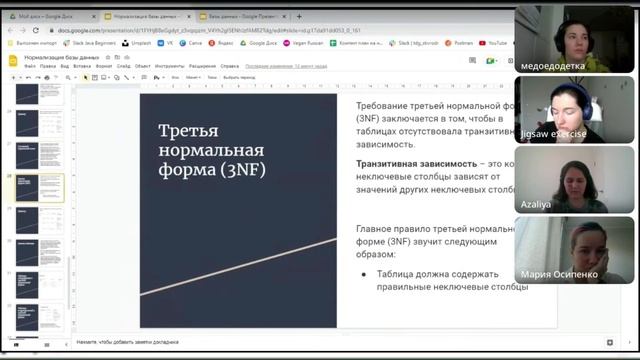Open the Правка menu
Viewport: 640px width, 360px height.
[x=48, y=66]
